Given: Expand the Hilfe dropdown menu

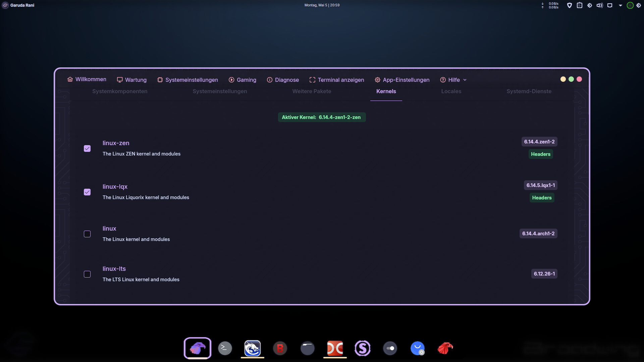Looking at the screenshot, I should pyautogui.click(x=453, y=80).
